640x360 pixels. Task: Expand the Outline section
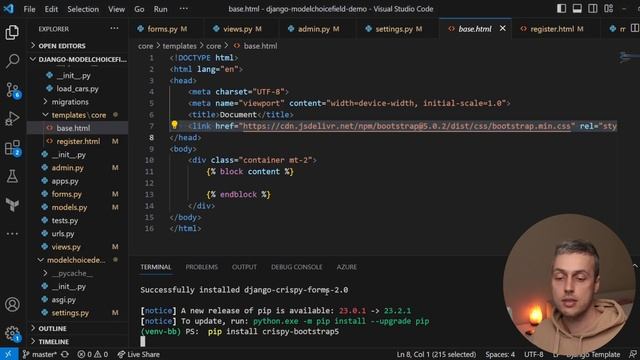pyautogui.click(x=78, y=329)
